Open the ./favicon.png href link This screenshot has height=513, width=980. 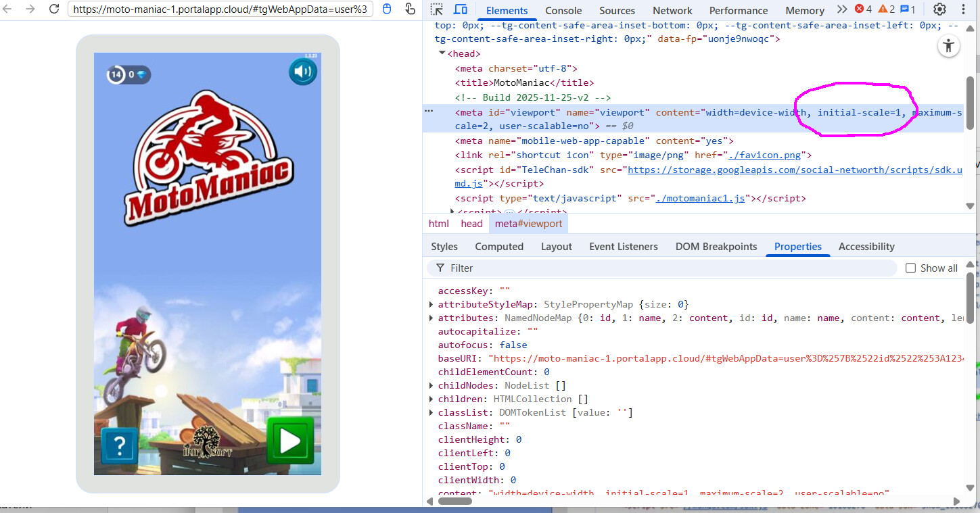(x=763, y=155)
